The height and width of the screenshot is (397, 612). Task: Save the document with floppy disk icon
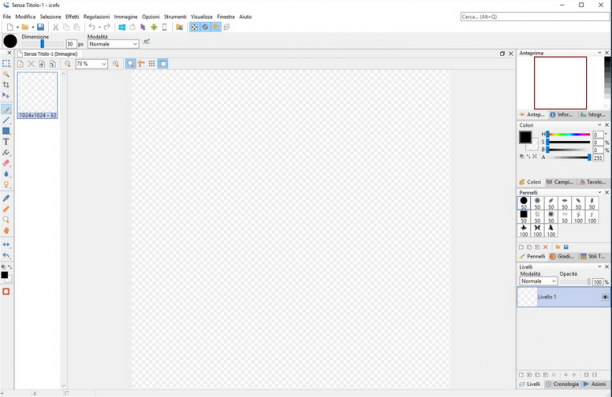40,27
